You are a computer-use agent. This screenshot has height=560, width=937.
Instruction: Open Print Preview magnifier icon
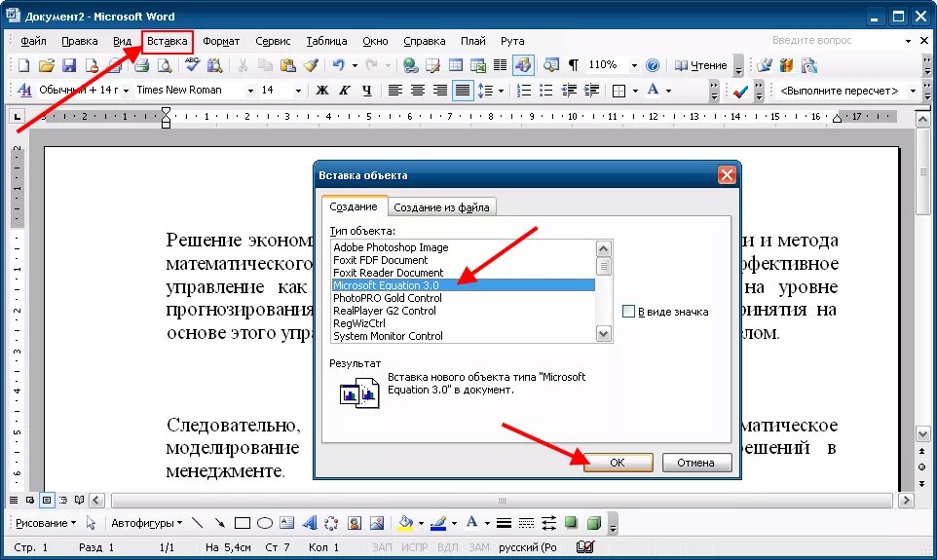click(x=165, y=65)
